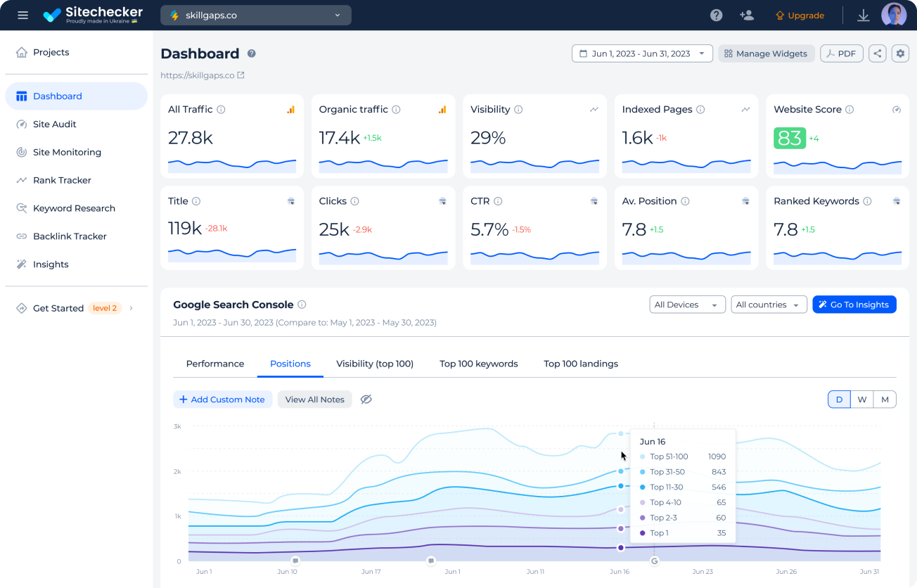Switch chart to Daily view
The height and width of the screenshot is (588, 917).
pyautogui.click(x=839, y=400)
